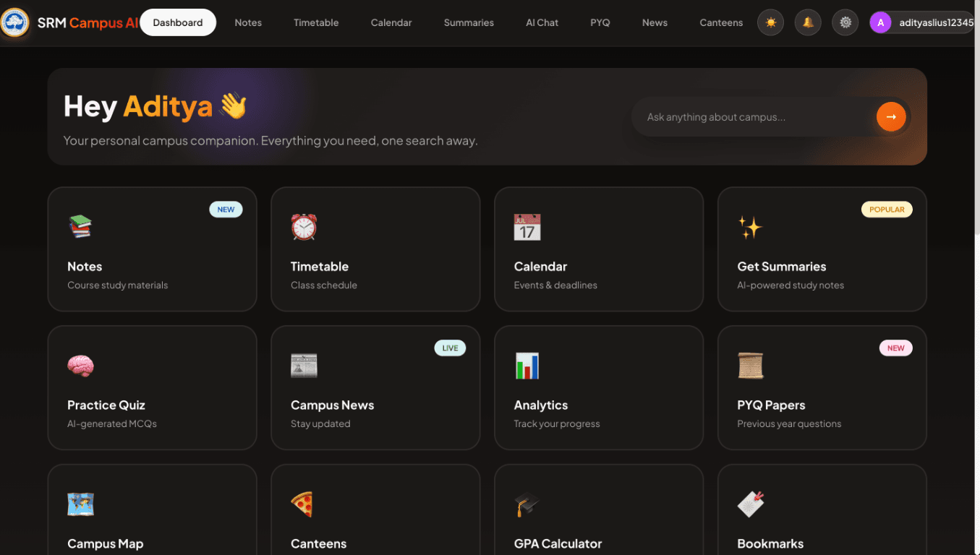Click the purple user avatar A
Image resolution: width=980 pixels, height=555 pixels.
tap(880, 22)
